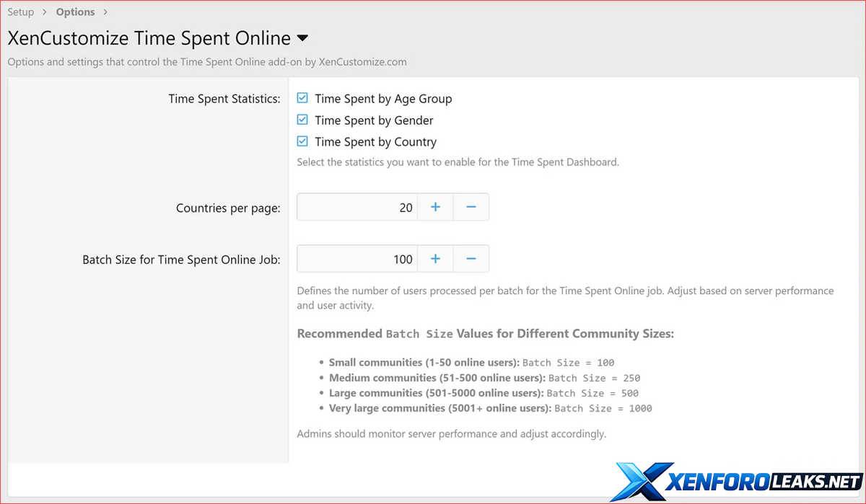Image resolution: width=866 pixels, height=504 pixels.
Task: Focus the Countries per page number field
Action: coord(357,207)
